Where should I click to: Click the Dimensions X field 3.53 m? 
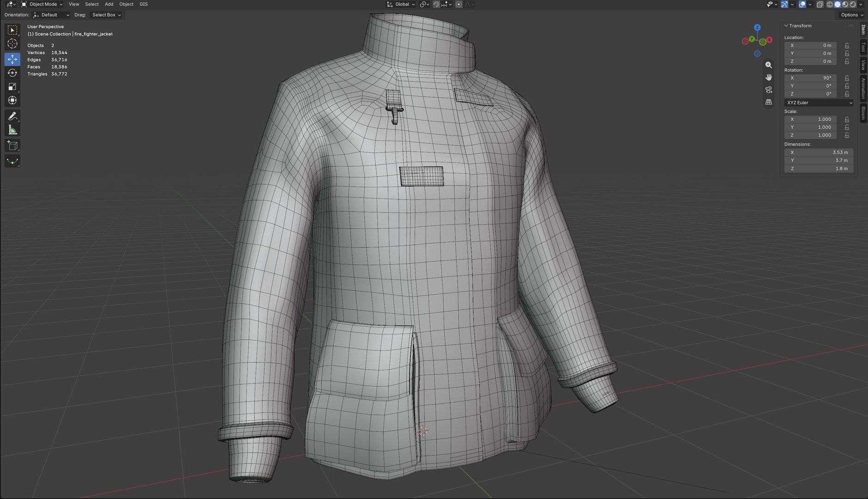tap(819, 152)
